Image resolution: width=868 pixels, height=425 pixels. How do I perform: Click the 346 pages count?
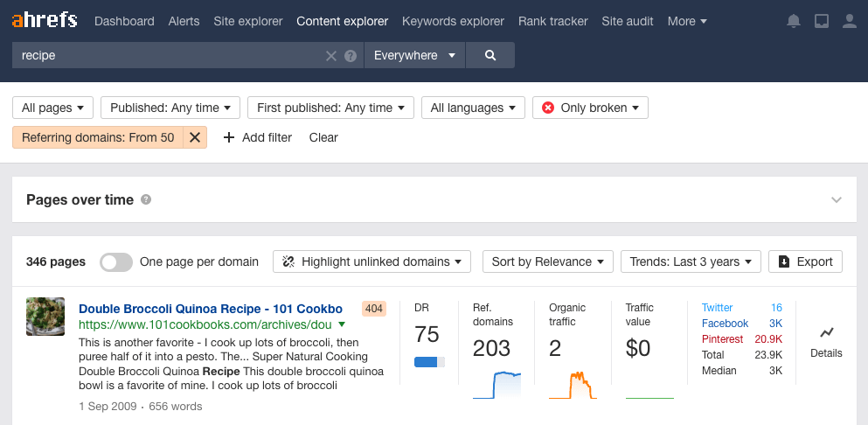[55, 261]
